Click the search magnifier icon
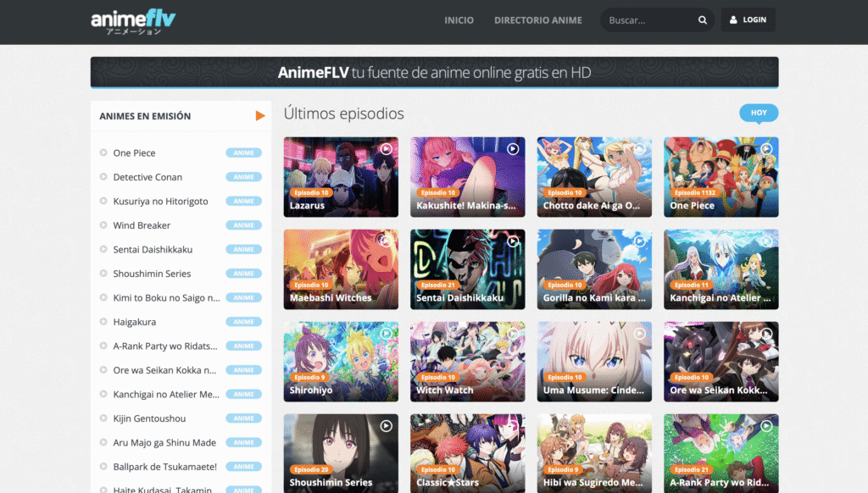Image resolution: width=868 pixels, height=493 pixels. pos(703,20)
